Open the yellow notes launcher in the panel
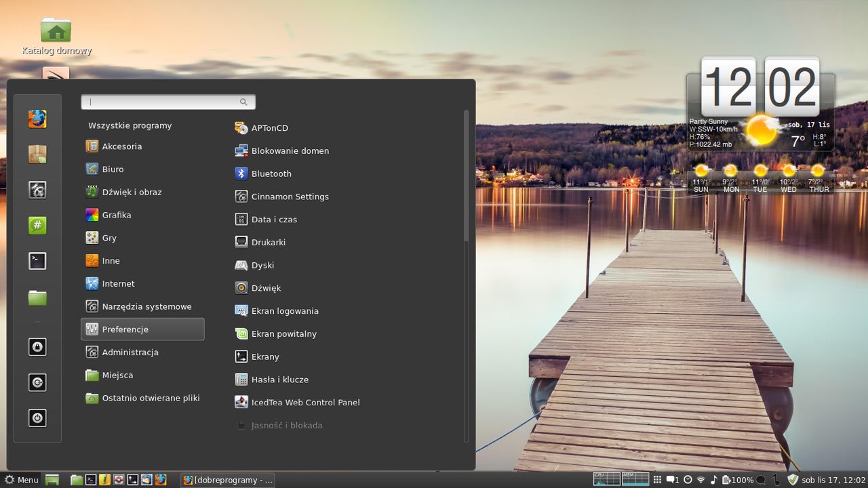Viewport: 868px width, 488px height. tap(104, 480)
